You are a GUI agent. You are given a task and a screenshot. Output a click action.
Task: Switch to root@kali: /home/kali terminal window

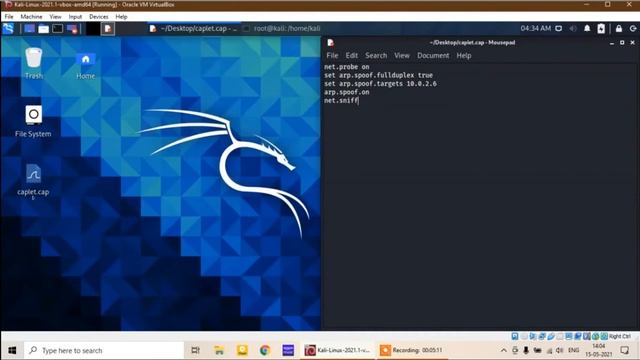(282, 29)
